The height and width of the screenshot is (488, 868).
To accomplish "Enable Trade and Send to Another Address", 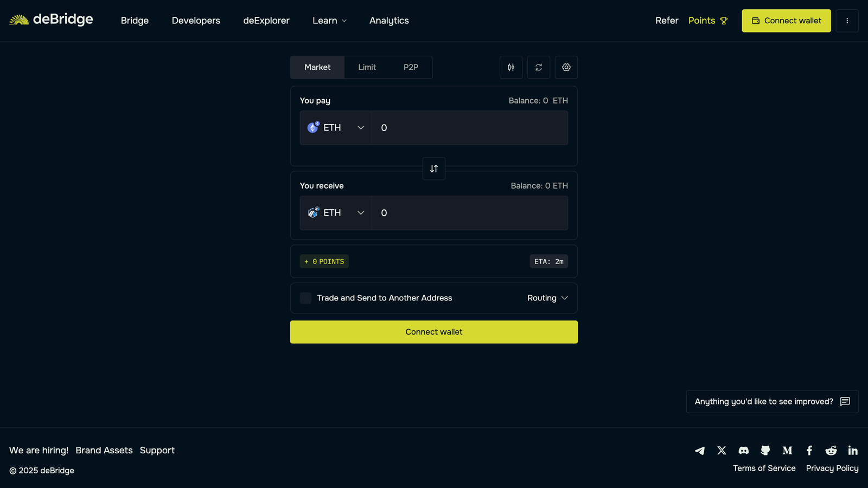I will [305, 298].
